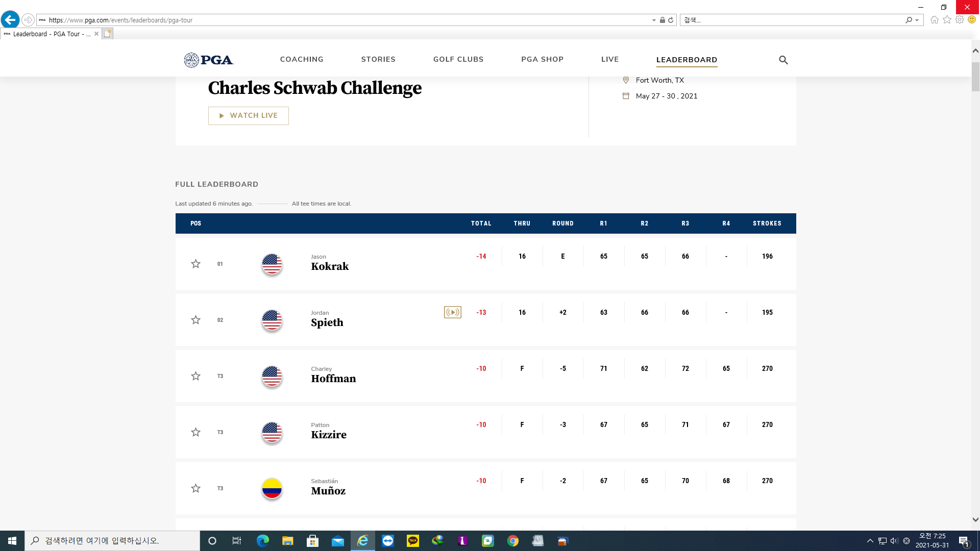Viewport: 980px width, 551px height.
Task: Open Cortana circle icon on taskbar
Action: [x=212, y=541]
